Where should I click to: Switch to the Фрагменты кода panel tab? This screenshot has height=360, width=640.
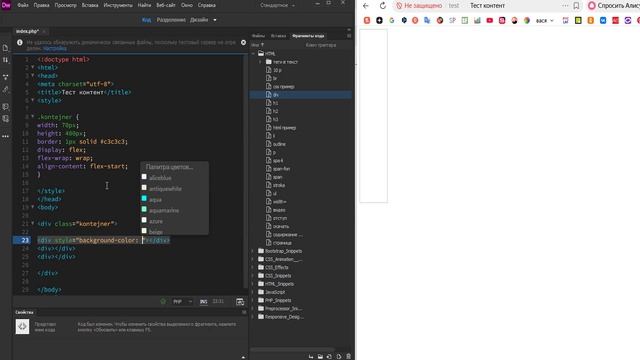(x=308, y=36)
